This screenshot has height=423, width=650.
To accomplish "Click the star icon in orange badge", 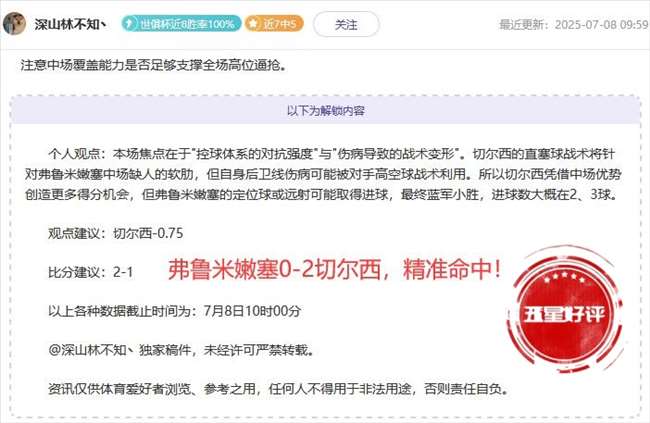I will coord(252,24).
